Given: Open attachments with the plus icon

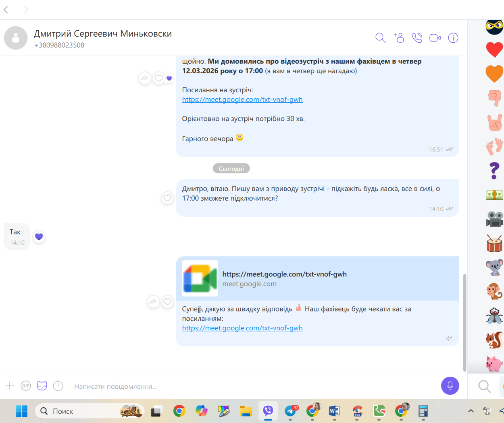Looking at the screenshot, I should click(x=10, y=386).
